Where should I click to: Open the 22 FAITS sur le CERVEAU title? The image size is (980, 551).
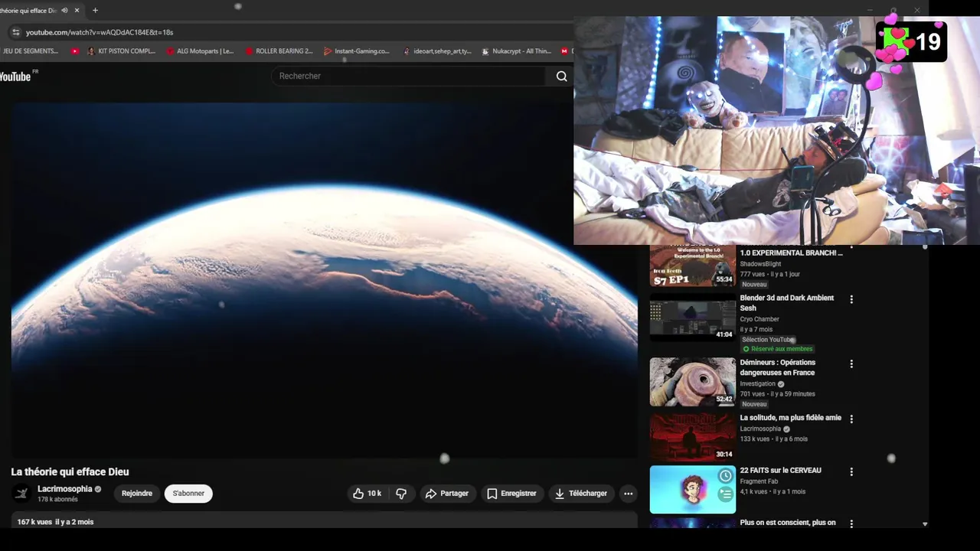pos(780,471)
